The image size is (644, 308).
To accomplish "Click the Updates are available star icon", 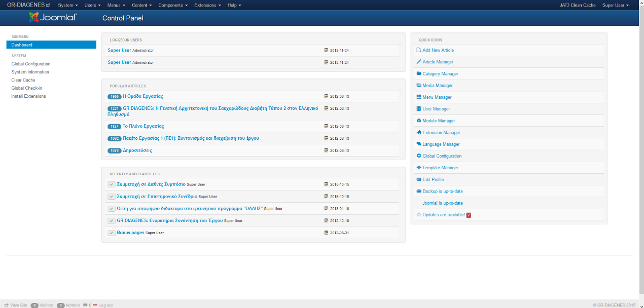I will pos(418,215).
